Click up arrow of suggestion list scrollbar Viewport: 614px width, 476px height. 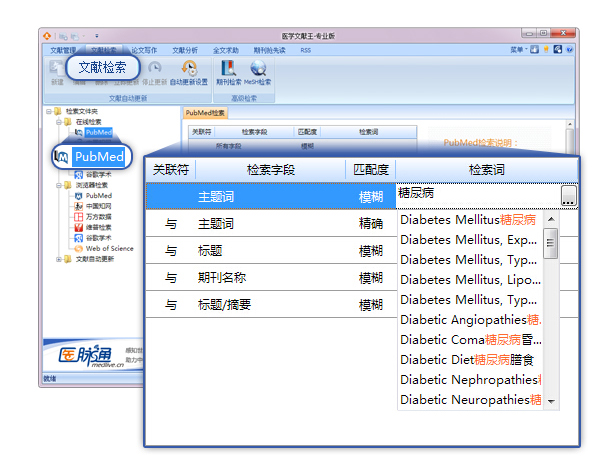coord(551,219)
